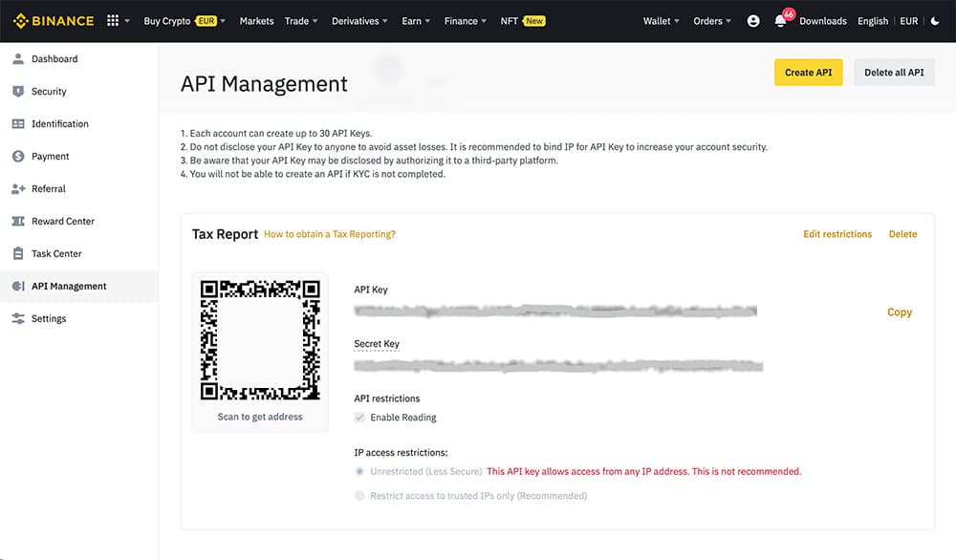Copy the API Key

click(900, 312)
